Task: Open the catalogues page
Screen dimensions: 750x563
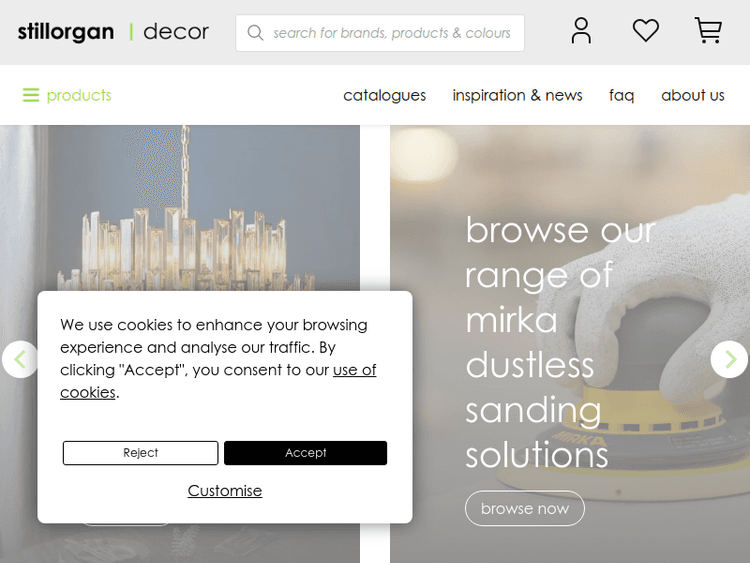Action: click(385, 95)
